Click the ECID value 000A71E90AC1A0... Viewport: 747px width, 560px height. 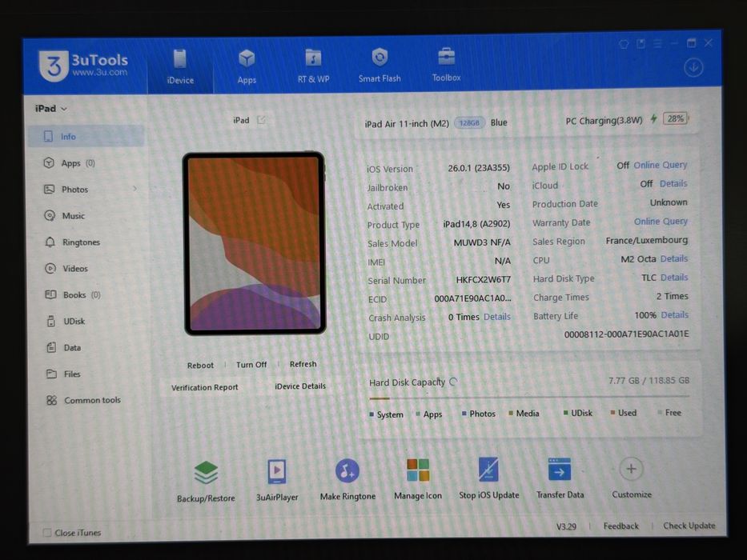coord(472,298)
